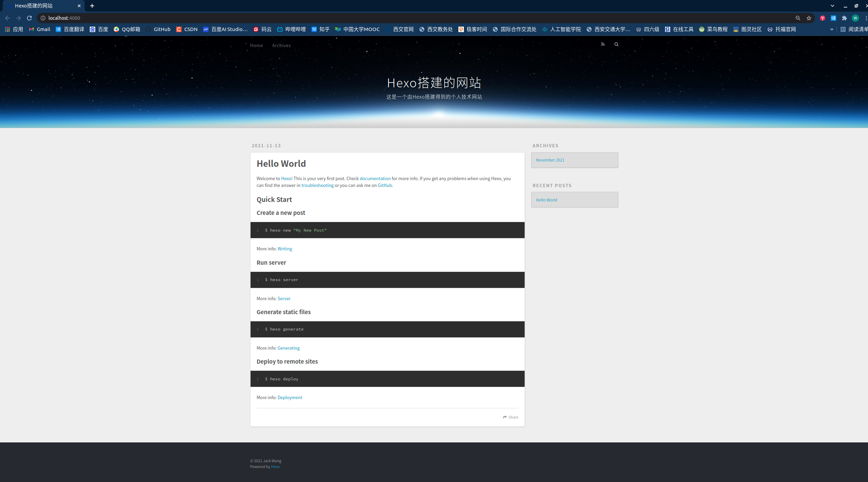This screenshot has height=482, width=868.
Task: Open the site search icon
Action: (x=616, y=44)
